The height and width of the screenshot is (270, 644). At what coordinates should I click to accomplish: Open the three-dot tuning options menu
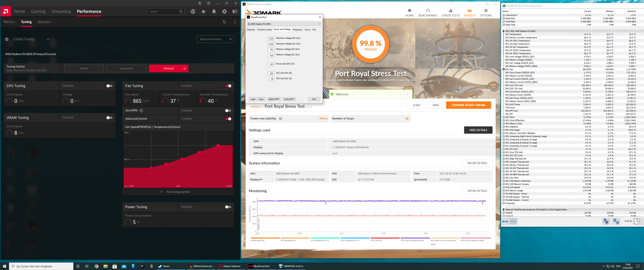[235, 22]
